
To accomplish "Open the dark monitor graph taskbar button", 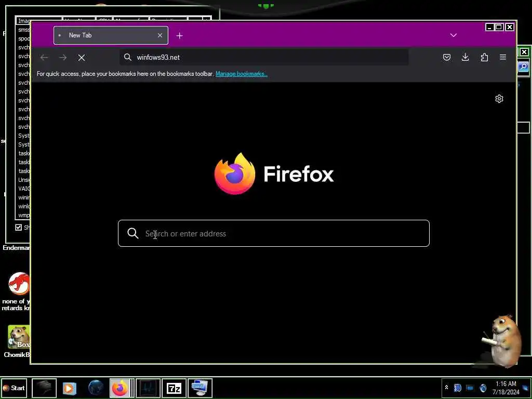I will [x=148, y=388].
